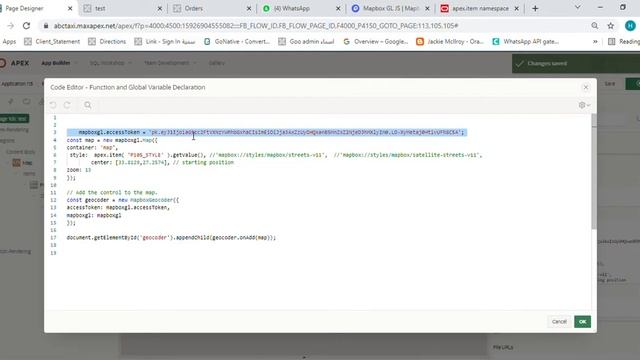Open the WhatsApp API gate bookmark
640x360 pixels.
pyautogui.click(x=526, y=42)
